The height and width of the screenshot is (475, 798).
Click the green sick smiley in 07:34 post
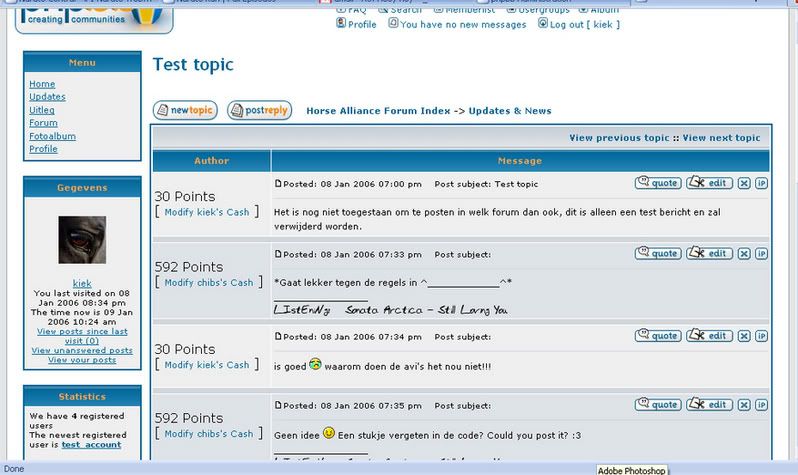[x=315, y=365]
